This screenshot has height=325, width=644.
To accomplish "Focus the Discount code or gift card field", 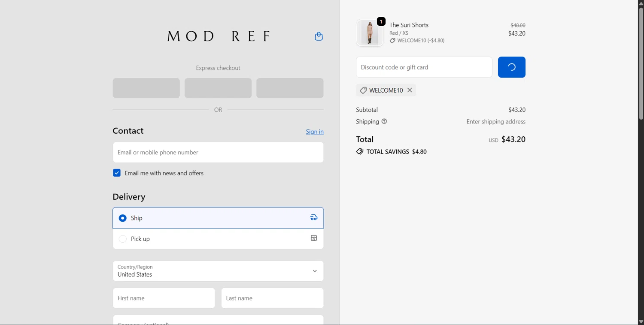I will (x=424, y=67).
